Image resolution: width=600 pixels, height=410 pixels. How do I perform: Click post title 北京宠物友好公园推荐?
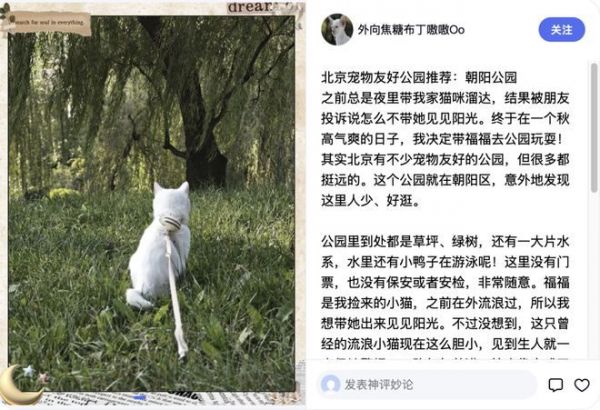(x=386, y=78)
